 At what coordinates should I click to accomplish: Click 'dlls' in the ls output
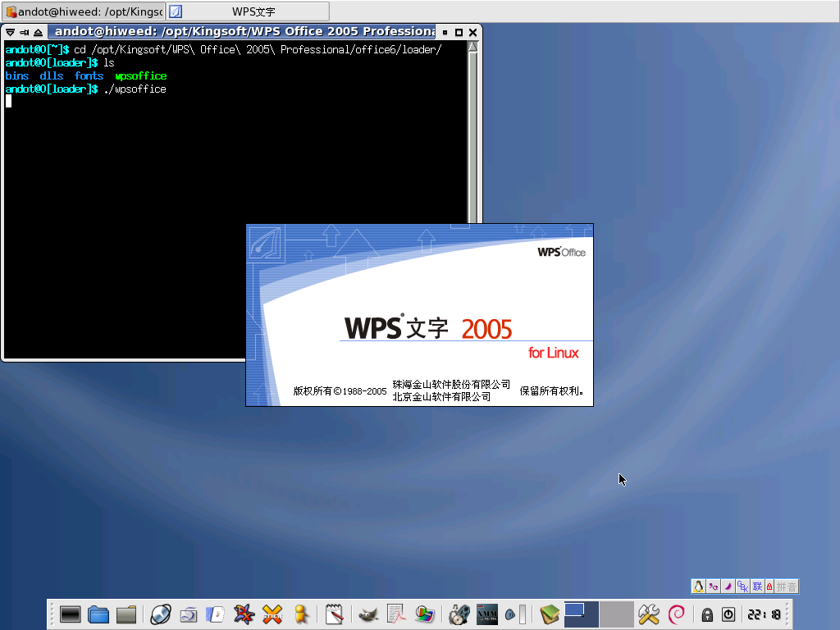52,76
